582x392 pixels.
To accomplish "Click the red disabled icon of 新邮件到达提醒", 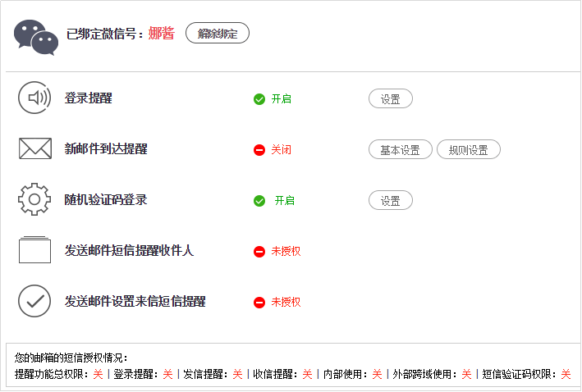I will [259, 150].
